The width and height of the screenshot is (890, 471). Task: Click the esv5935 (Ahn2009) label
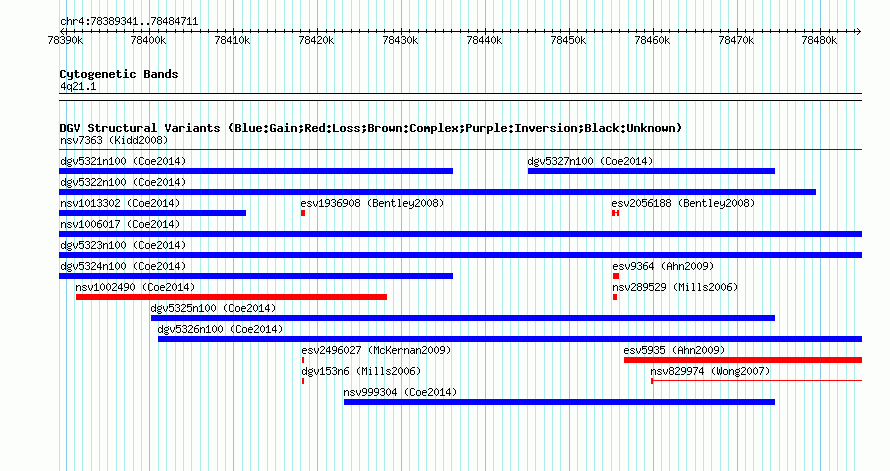(674, 350)
